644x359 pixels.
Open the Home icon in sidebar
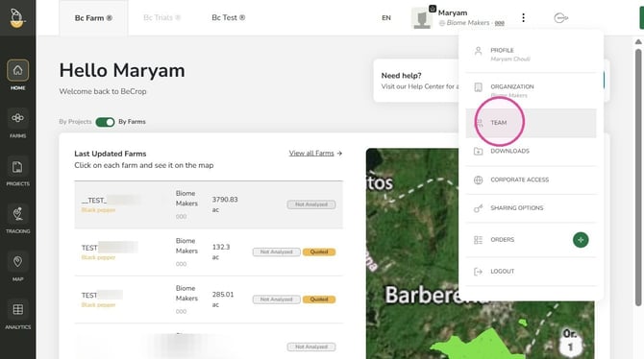(x=17, y=70)
